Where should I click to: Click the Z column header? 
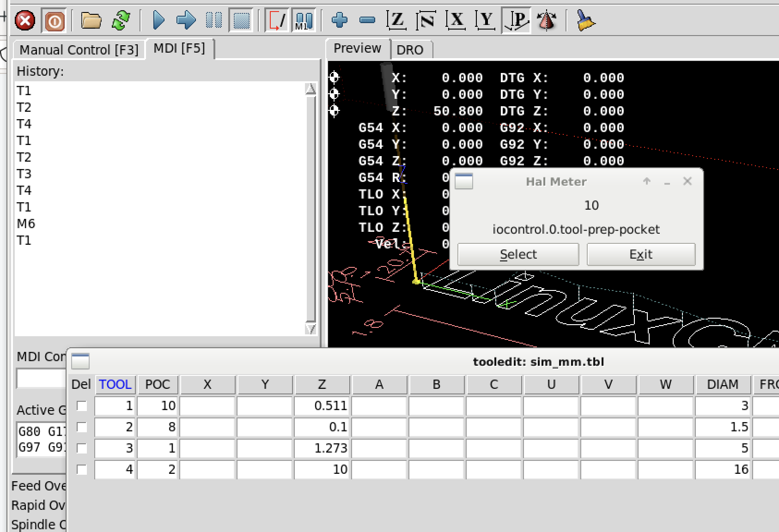[322, 385]
